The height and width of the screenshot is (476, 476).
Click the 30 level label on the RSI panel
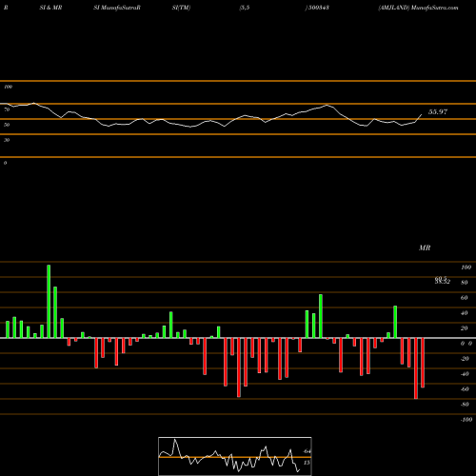click(7, 140)
